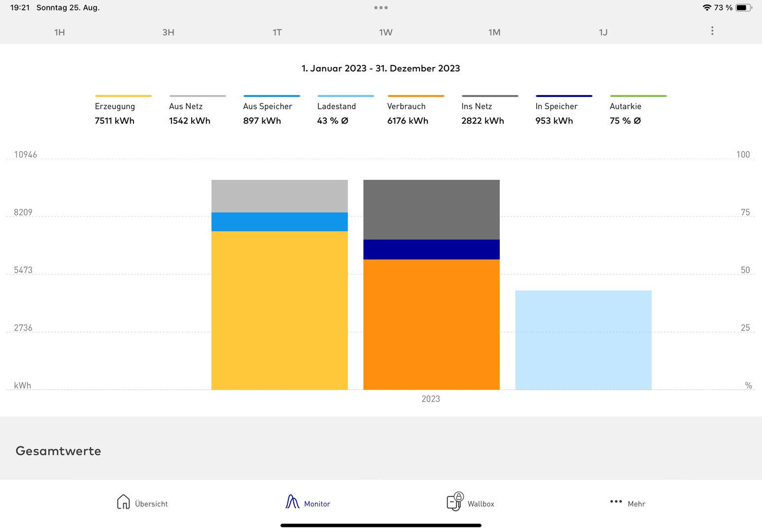Click the Sonntag 25. Aug. date

coord(68,7)
